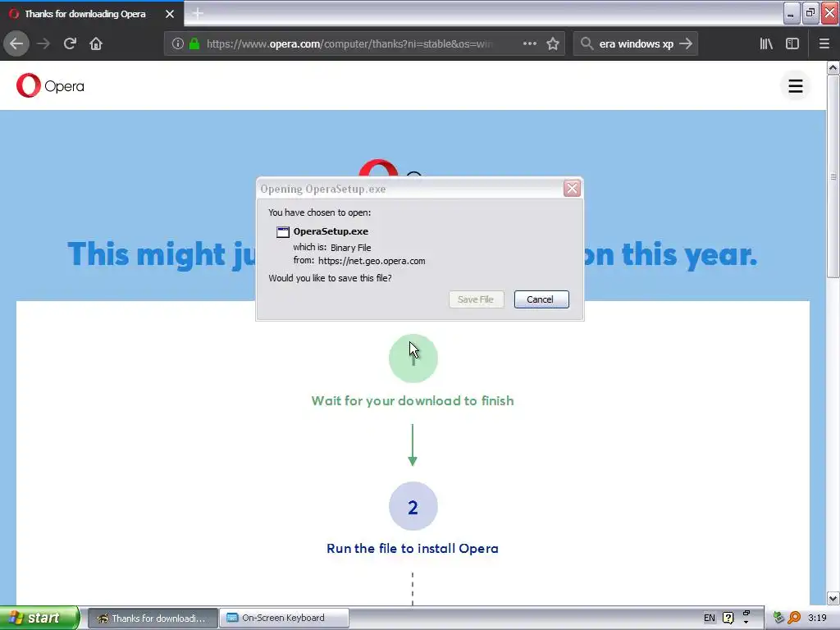The image size is (840, 630).
Task: Click the search box with era windows xp
Action: (x=636, y=43)
